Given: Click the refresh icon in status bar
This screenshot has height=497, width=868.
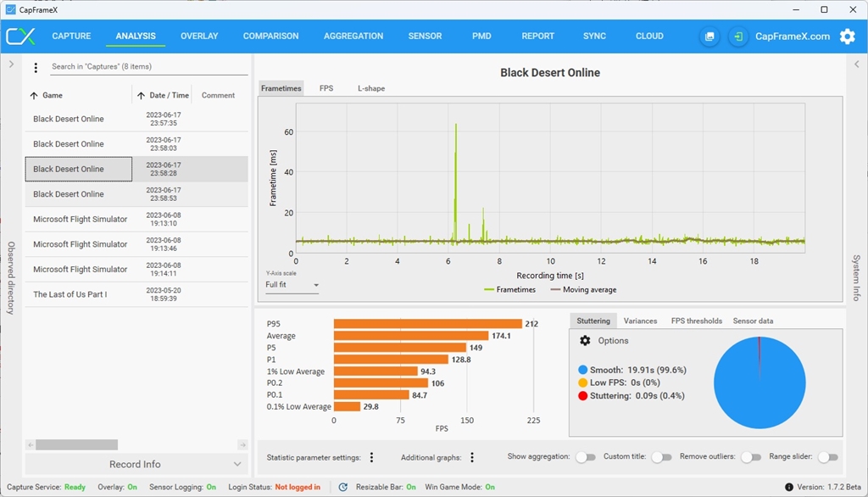Looking at the screenshot, I should coord(343,487).
